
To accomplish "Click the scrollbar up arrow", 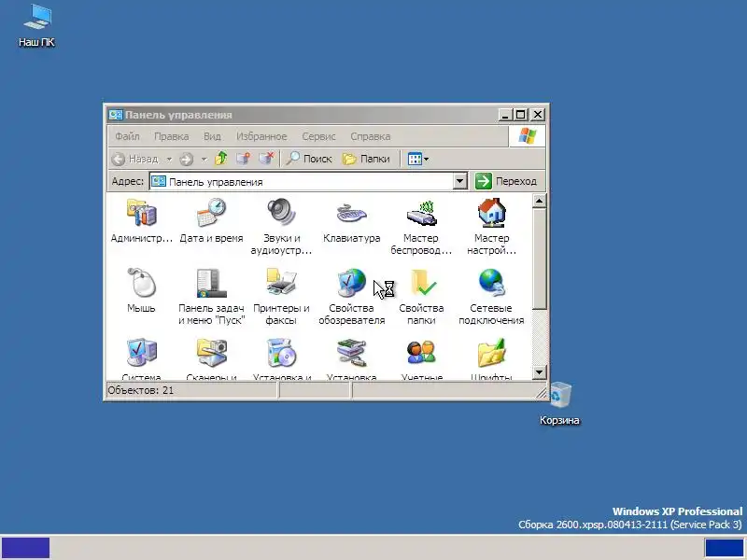I will 539,201.
